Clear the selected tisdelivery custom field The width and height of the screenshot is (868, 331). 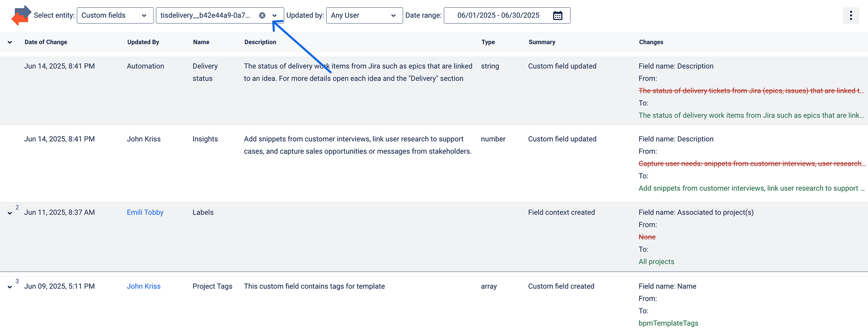[x=262, y=15]
